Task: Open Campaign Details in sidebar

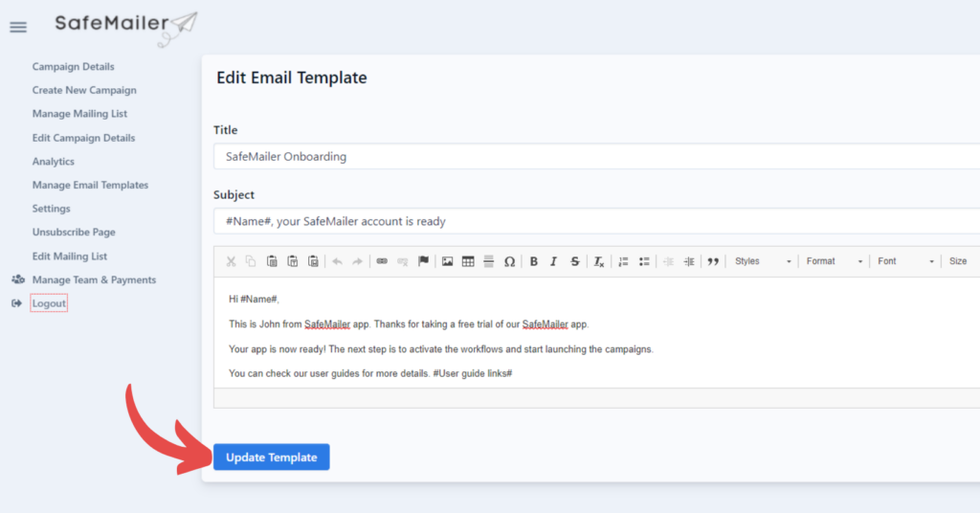Action: click(x=73, y=66)
